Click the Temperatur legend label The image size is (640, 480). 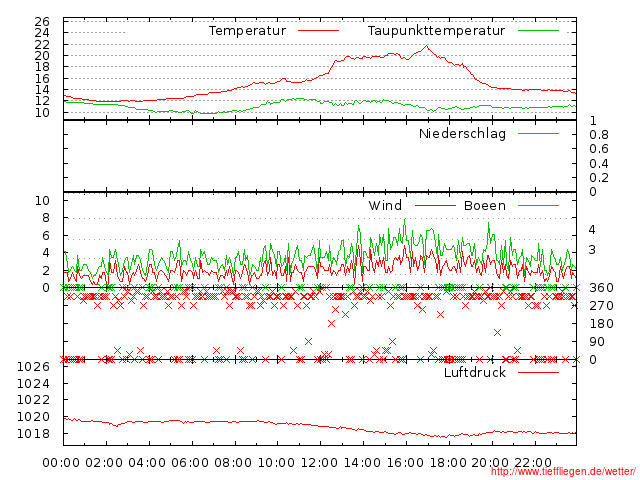click(x=247, y=31)
